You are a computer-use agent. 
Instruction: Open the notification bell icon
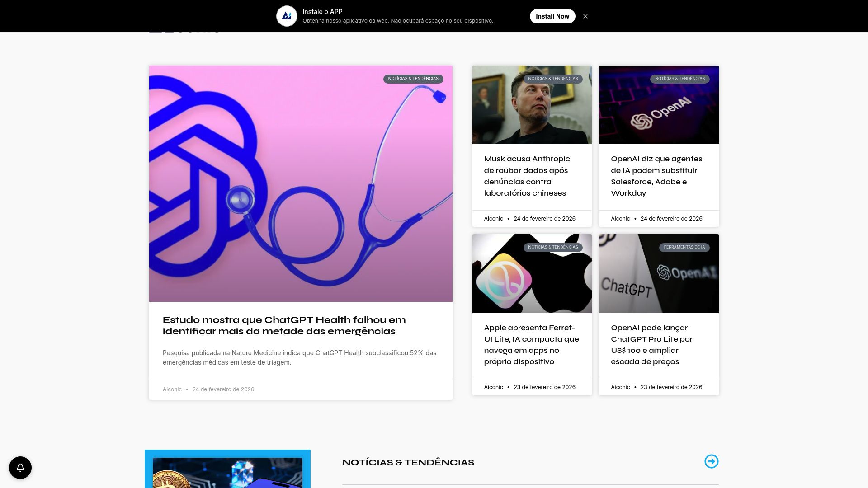pos(20,468)
